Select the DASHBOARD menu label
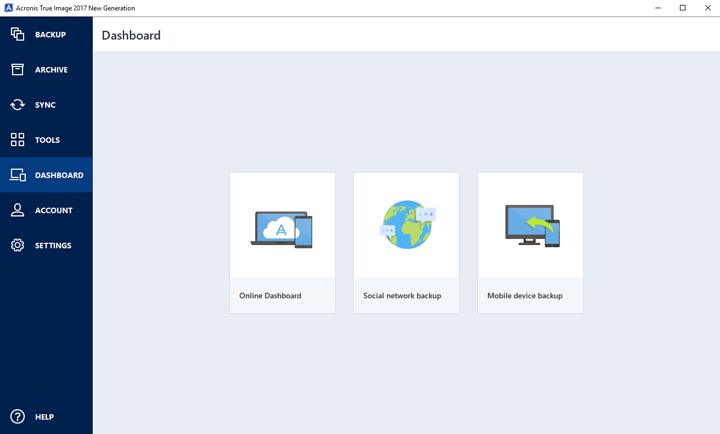Screen dimensions: 720x434 [x=59, y=175]
